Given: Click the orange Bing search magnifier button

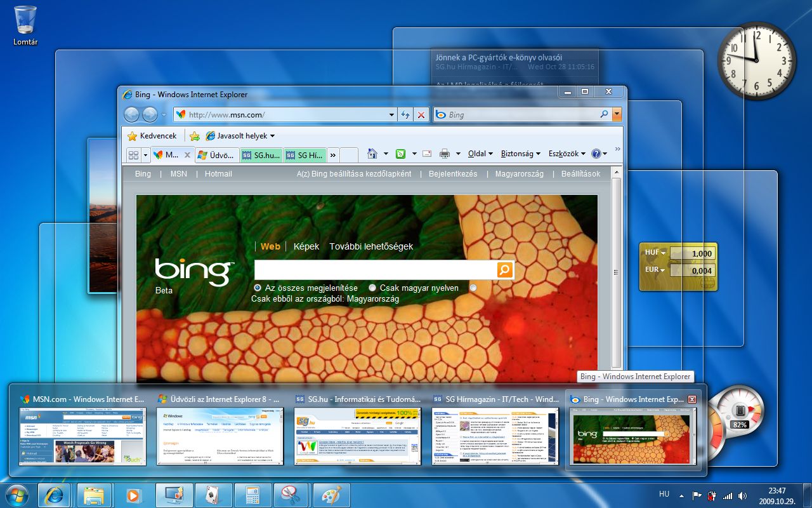Looking at the screenshot, I should [504, 270].
